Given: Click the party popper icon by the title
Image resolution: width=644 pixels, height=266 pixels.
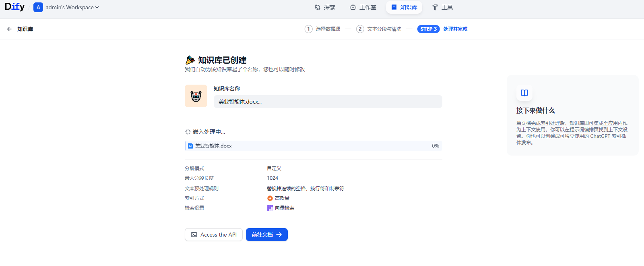Looking at the screenshot, I should coord(190,60).
